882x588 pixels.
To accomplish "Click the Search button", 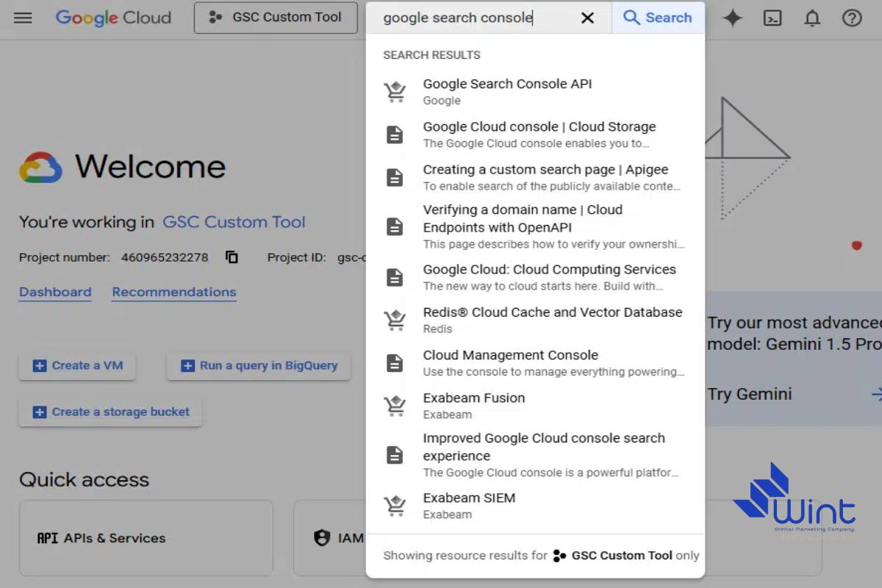I will 658,18.
